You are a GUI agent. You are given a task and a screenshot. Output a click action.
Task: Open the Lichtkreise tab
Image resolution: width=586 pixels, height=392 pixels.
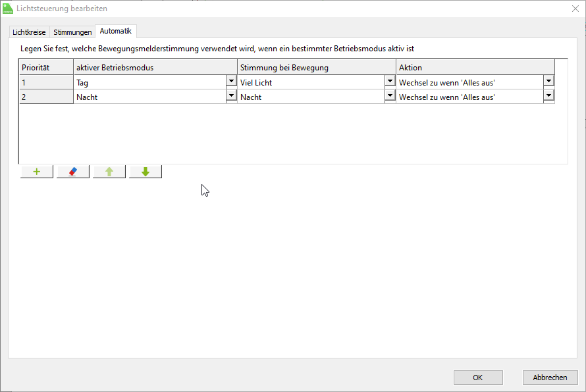(29, 32)
